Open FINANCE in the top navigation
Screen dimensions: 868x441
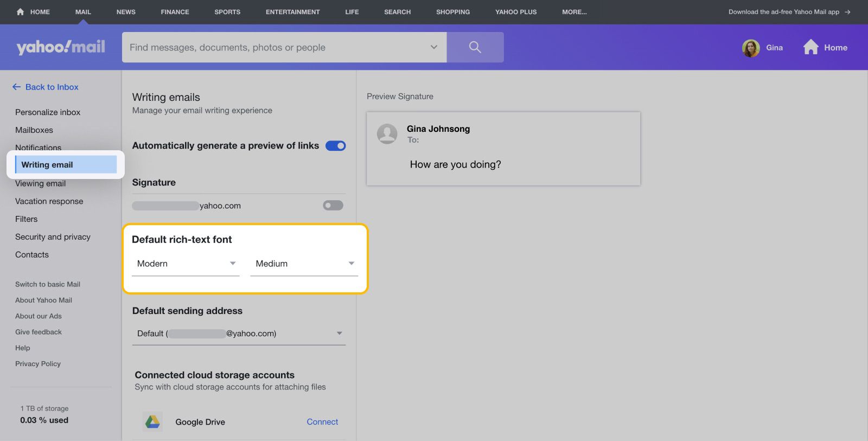coord(175,12)
